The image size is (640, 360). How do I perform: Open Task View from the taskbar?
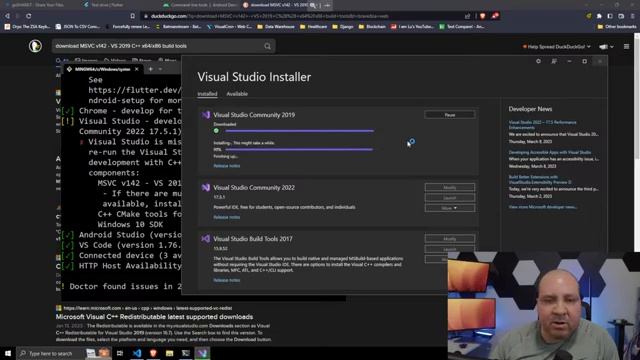[120, 353]
